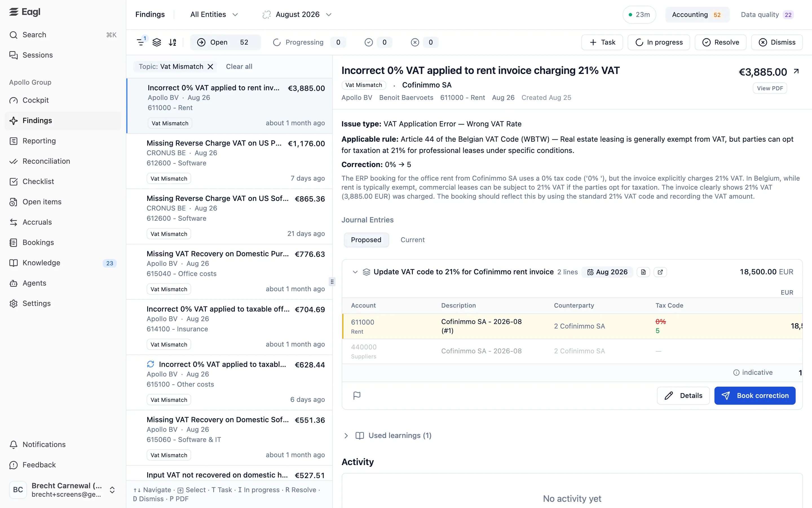Open Cockpit in the sidebar
Image resolution: width=812 pixels, height=508 pixels.
click(63, 100)
